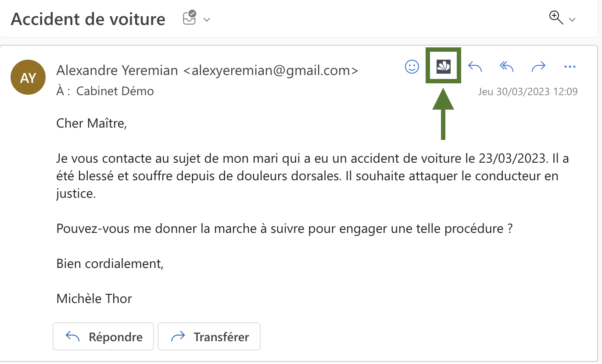Click the signature Michèle Thor

[94, 299]
